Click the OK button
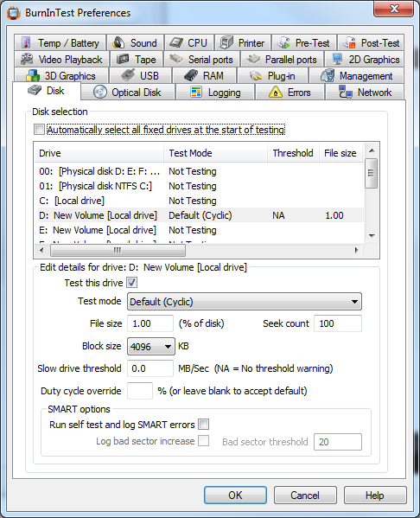This screenshot has height=518, width=420. click(x=235, y=496)
